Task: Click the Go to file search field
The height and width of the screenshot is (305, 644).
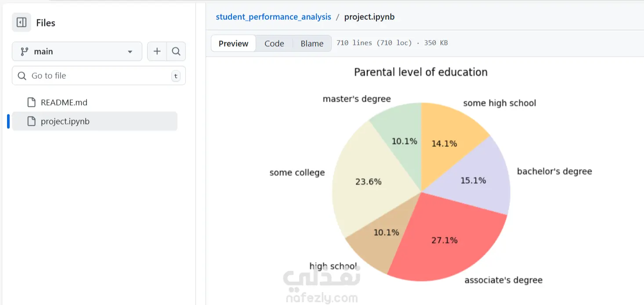Action: pos(99,76)
